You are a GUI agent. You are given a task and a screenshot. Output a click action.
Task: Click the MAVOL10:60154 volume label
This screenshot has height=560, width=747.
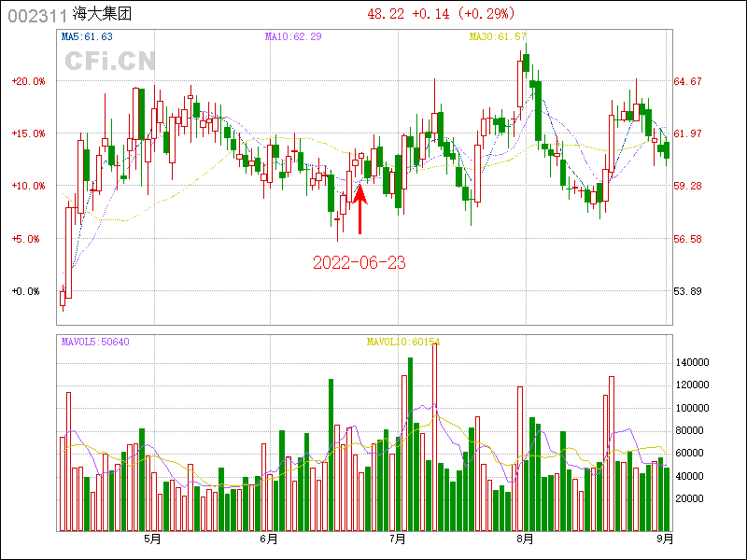click(402, 342)
